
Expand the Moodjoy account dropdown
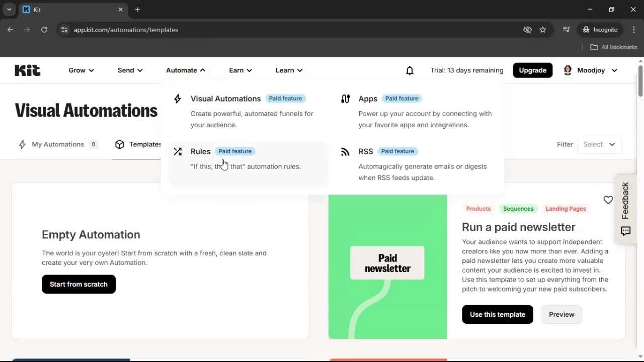click(591, 70)
